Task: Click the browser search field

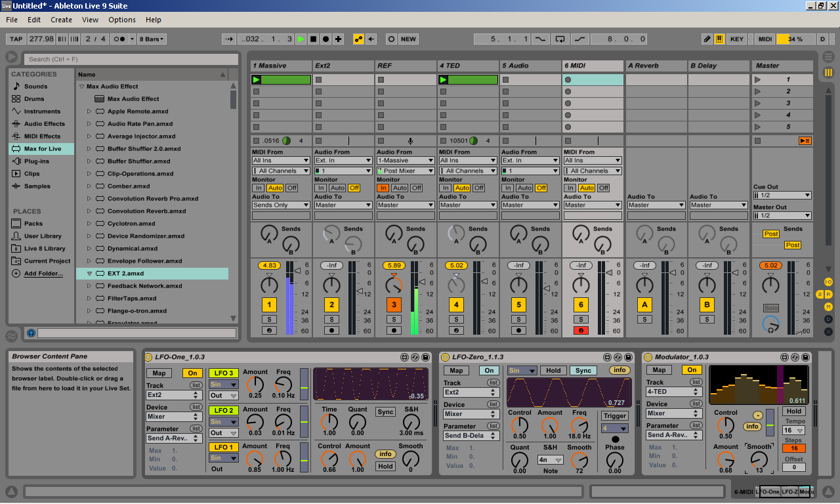Action: pos(131,59)
